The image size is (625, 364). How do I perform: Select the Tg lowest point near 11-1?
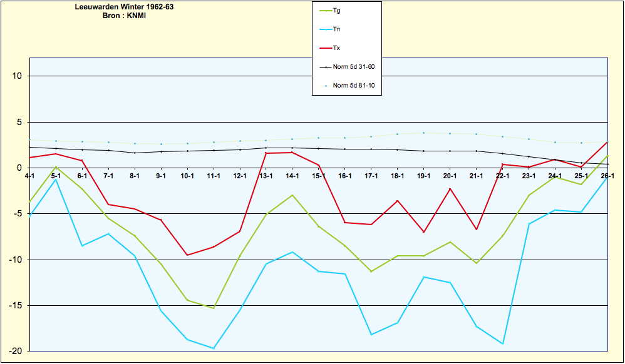coord(214,308)
